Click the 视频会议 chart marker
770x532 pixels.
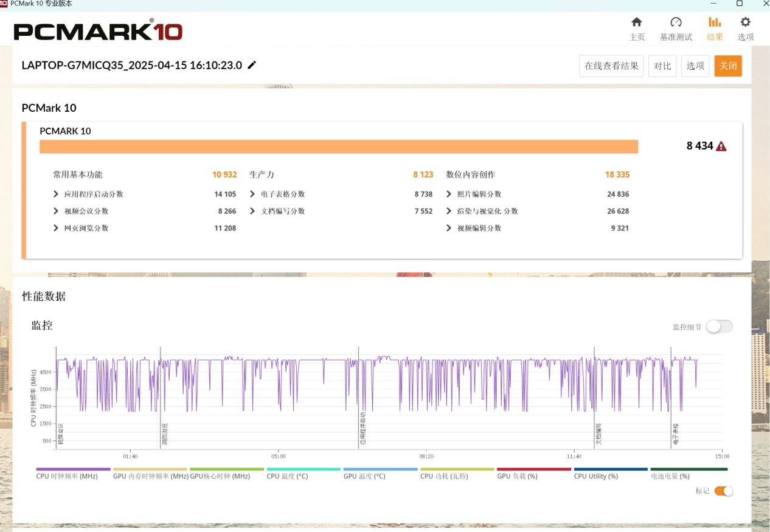click(60, 434)
